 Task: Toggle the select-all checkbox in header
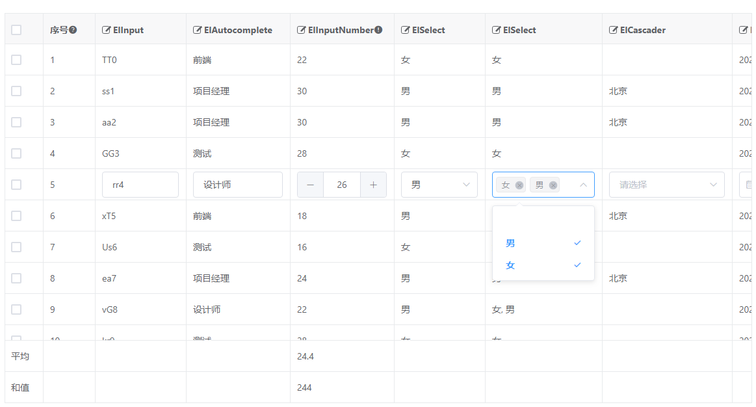coord(16,30)
